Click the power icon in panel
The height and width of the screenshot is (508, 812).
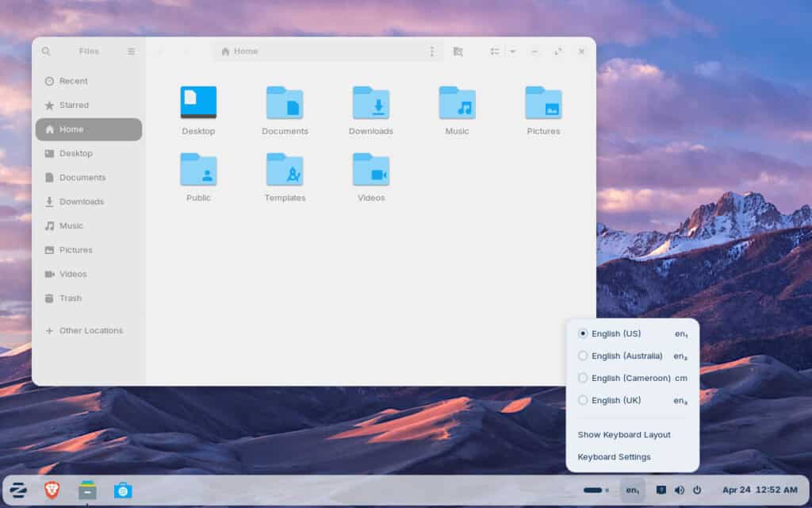(698, 490)
